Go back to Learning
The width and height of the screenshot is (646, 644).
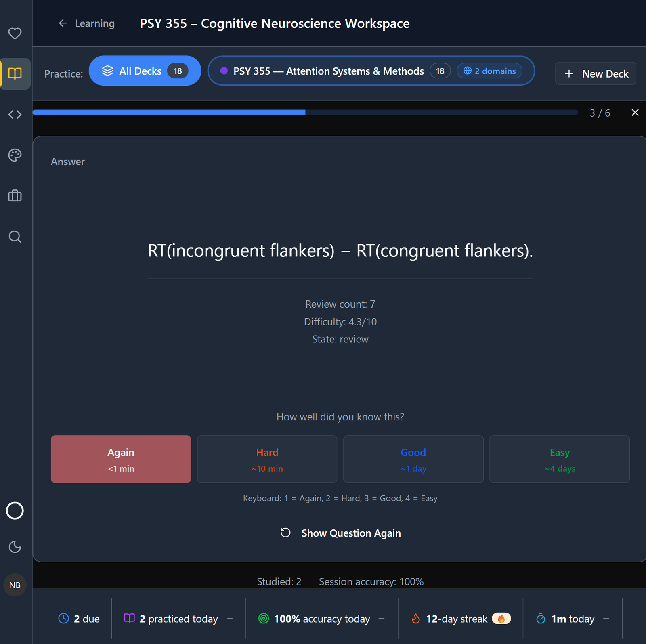tap(86, 23)
